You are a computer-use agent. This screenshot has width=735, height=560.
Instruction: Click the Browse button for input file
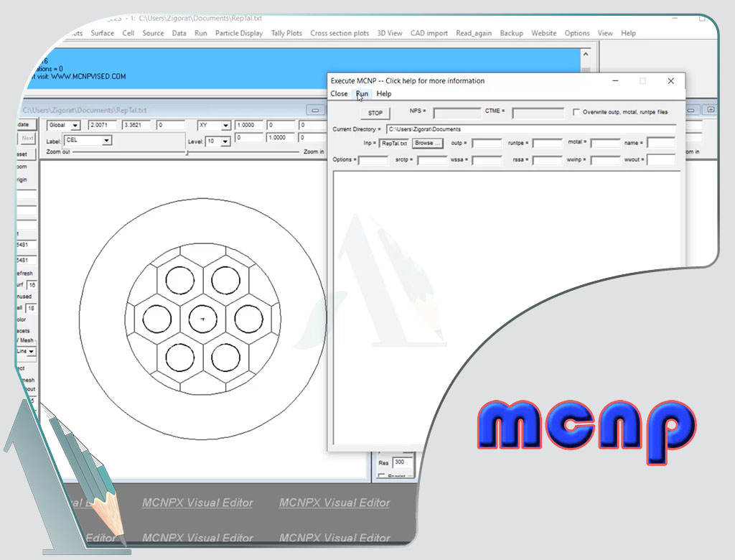(428, 143)
